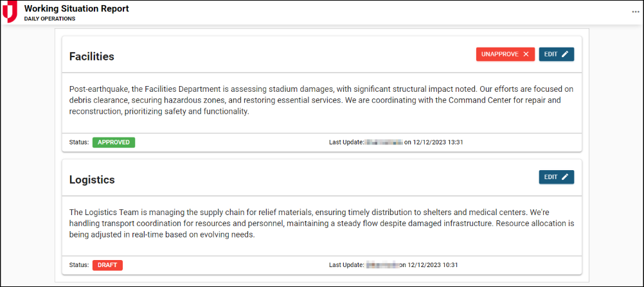Click the Facilities post-earthquake description text

[x=321, y=100]
